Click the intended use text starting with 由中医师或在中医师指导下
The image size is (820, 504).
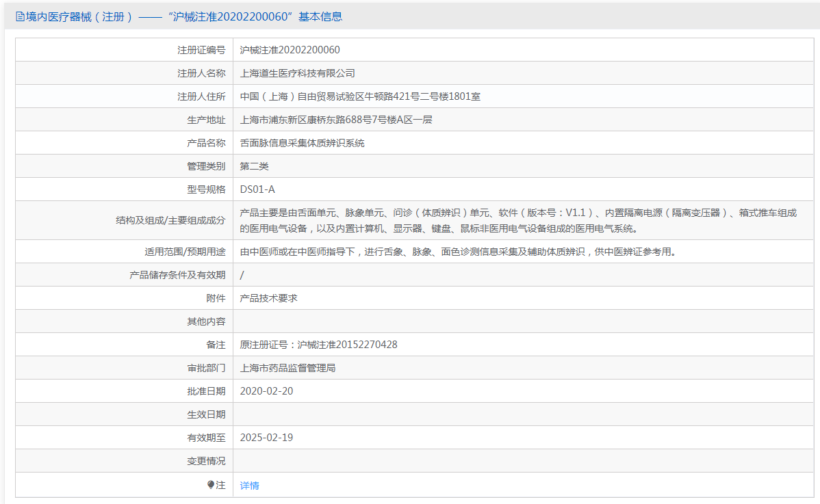(459, 252)
